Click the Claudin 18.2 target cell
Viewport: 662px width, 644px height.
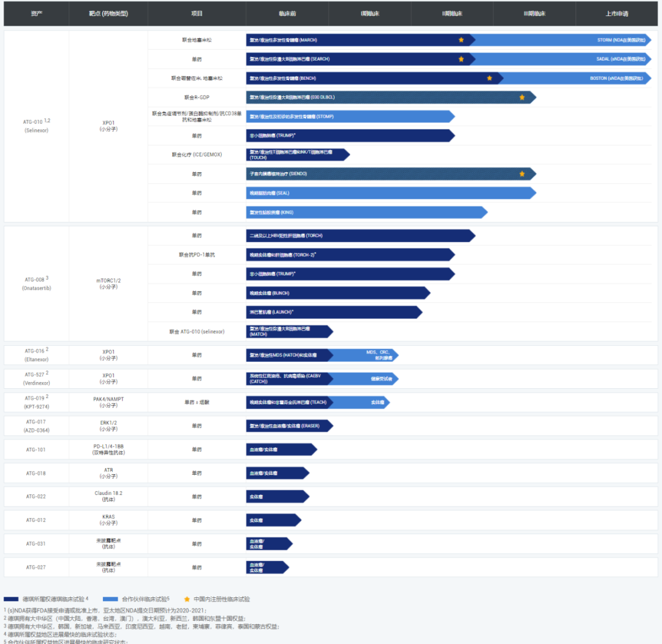[108, 497]
